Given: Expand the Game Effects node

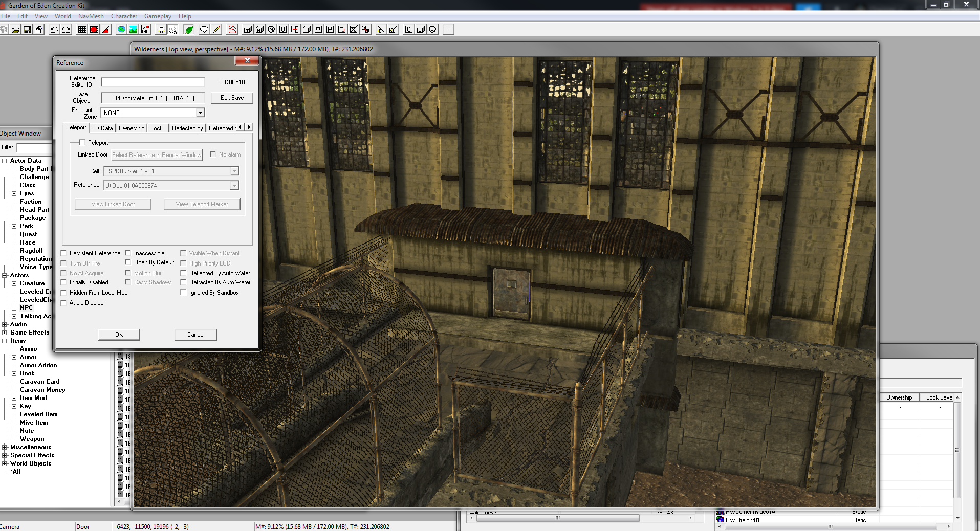Looking at the screenshot, I should coord(4,333).
